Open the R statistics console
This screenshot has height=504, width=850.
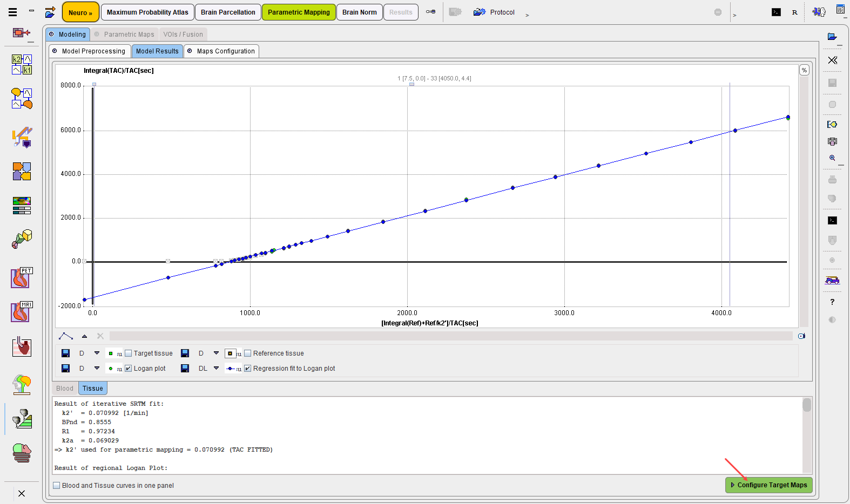pos(794,12)
